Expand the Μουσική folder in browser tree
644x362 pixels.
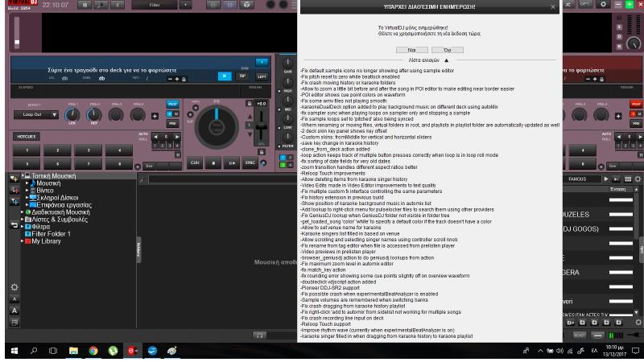pos(27,183)
